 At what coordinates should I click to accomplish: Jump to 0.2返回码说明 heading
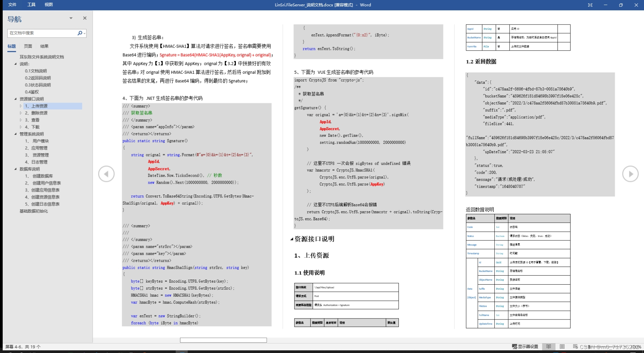click(x=38, y=78)
